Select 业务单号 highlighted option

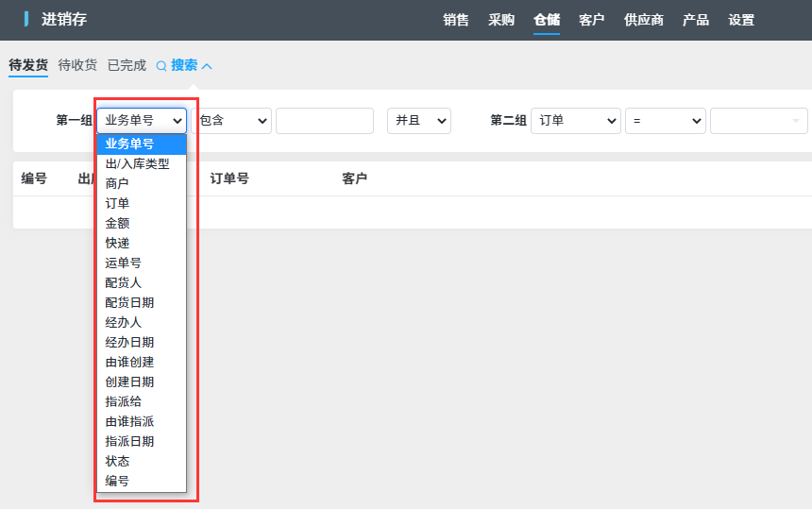(x=142, y=144)
